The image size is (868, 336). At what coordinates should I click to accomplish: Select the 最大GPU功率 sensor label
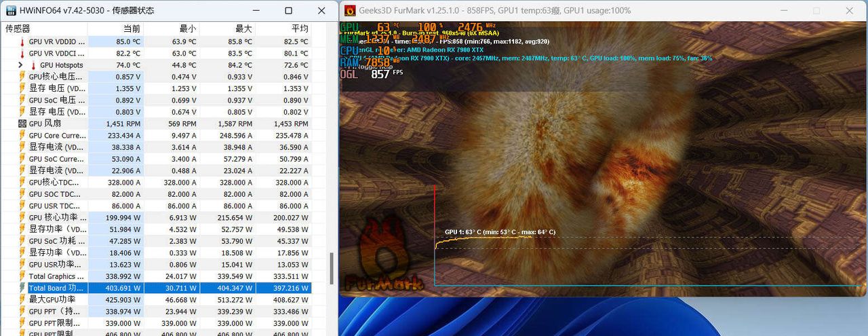coord(52,299)
